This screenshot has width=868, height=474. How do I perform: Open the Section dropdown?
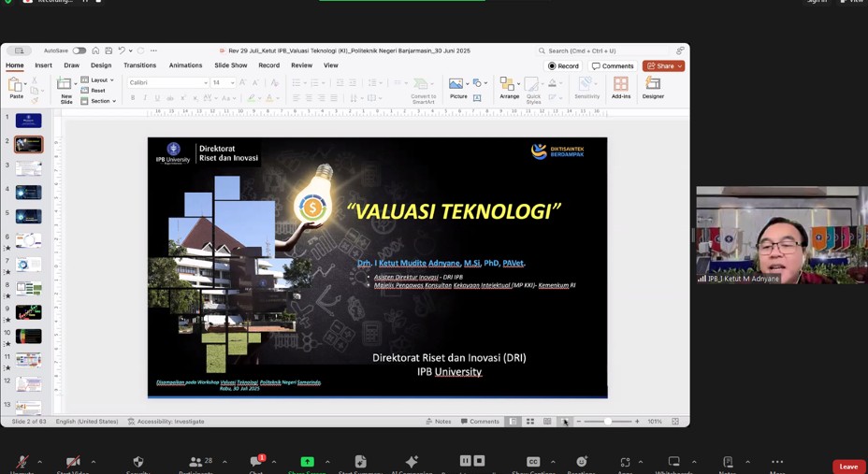(98, 101)
